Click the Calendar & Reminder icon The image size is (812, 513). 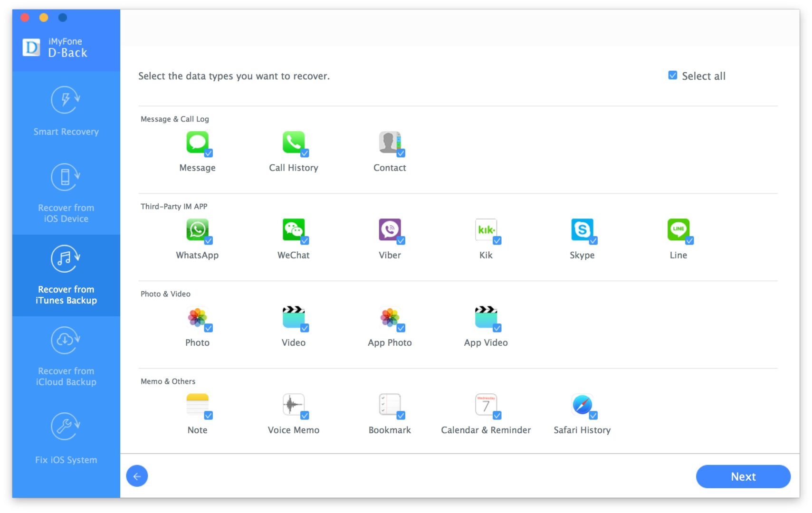(x=486, y=404)
